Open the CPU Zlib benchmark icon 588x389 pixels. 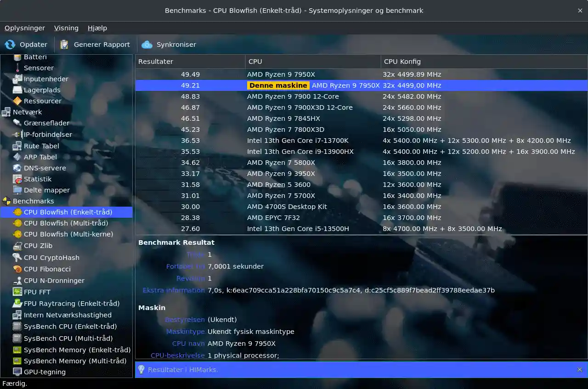click(x=17, y=246)
